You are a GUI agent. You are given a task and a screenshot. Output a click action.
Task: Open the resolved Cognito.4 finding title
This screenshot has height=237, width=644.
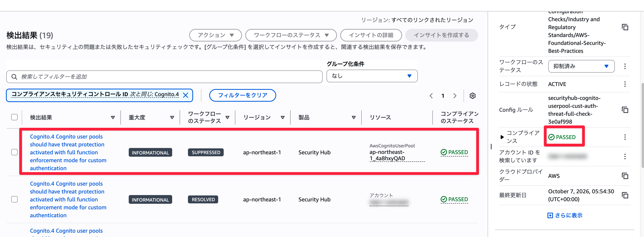click(x=68, y=199)
